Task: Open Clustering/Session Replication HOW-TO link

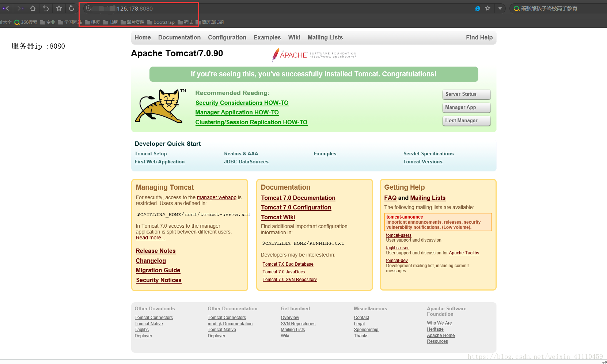Action: point(251,122)
